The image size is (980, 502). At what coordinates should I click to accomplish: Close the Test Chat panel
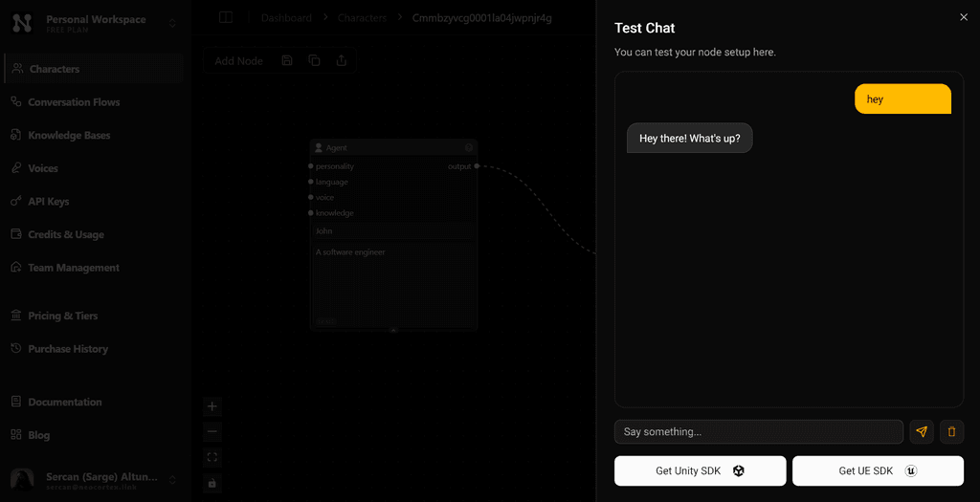point(964,17)
